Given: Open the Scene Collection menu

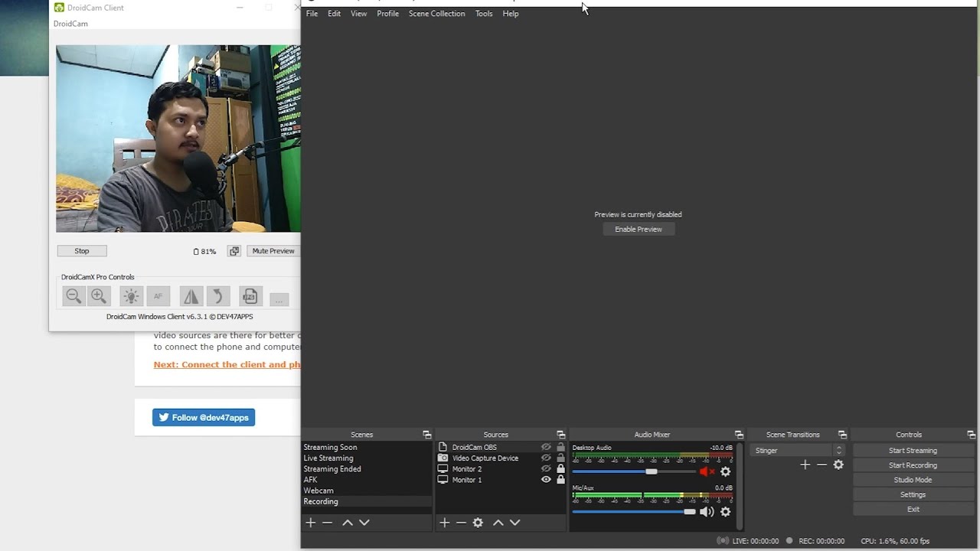Looking at the screenshot, I should click(436, 14).
